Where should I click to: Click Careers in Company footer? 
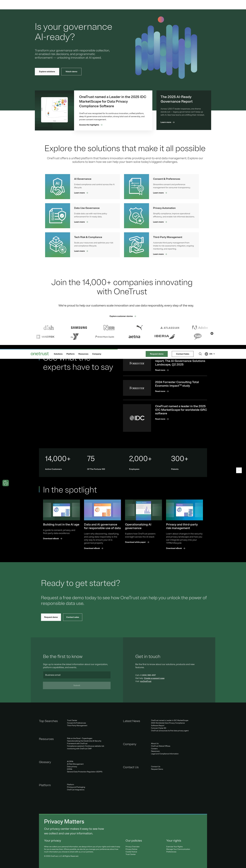(154, 749)
